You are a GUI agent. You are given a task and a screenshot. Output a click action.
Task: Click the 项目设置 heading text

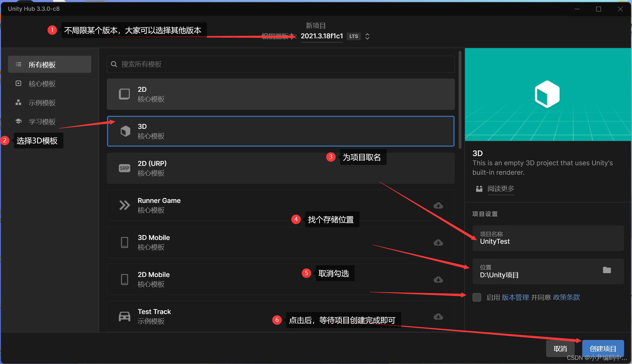point(485,214)
